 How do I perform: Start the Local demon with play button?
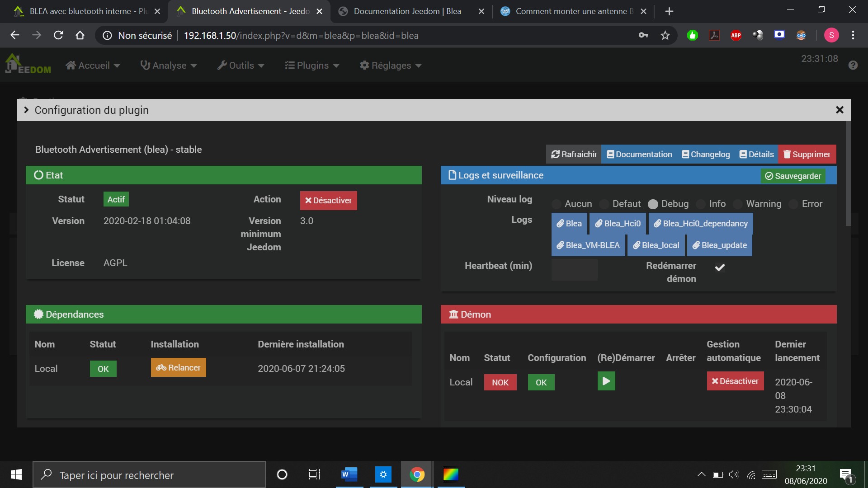coord(606,381)
